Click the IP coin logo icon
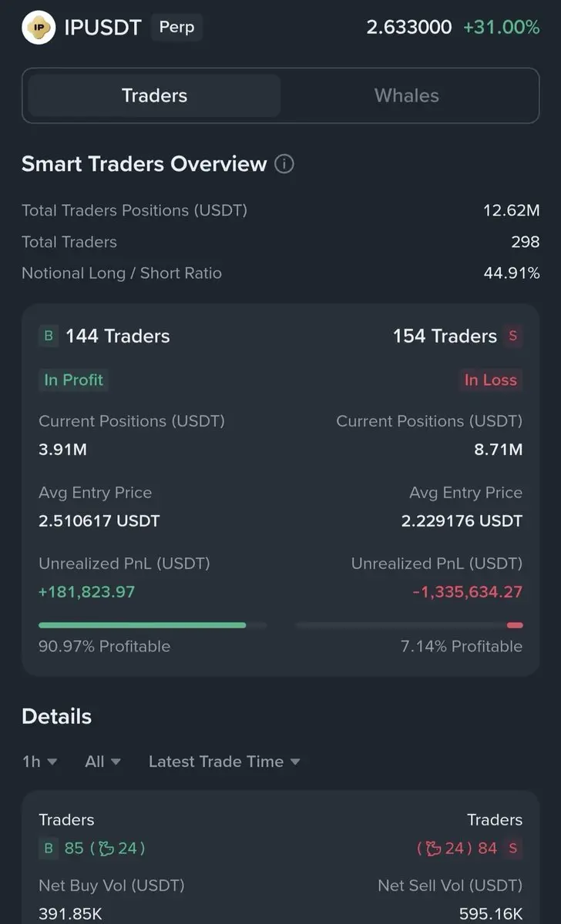 click(39, 28)
